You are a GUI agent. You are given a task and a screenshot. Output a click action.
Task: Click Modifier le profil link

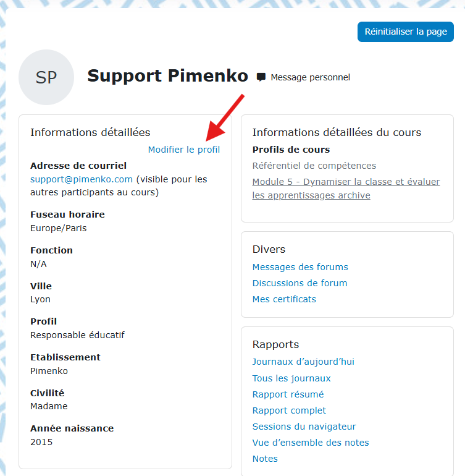(x=184, y=150)
